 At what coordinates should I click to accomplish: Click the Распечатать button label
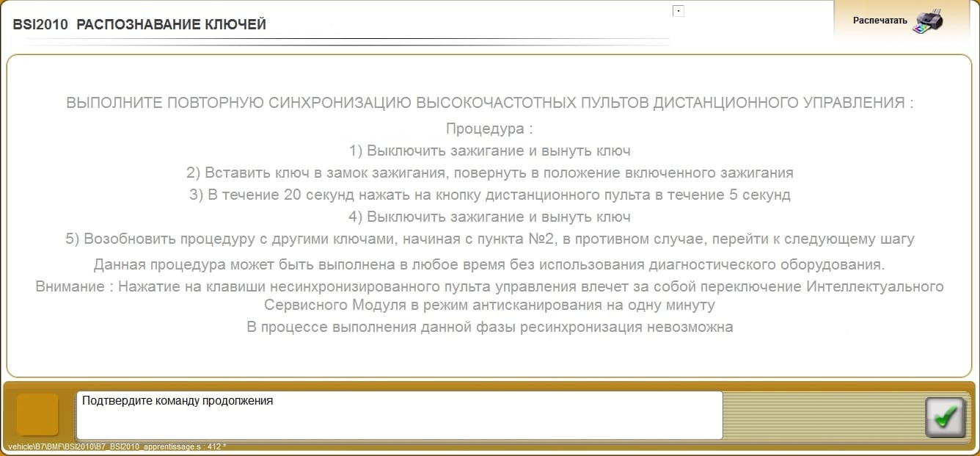click(x=880, y=21)
